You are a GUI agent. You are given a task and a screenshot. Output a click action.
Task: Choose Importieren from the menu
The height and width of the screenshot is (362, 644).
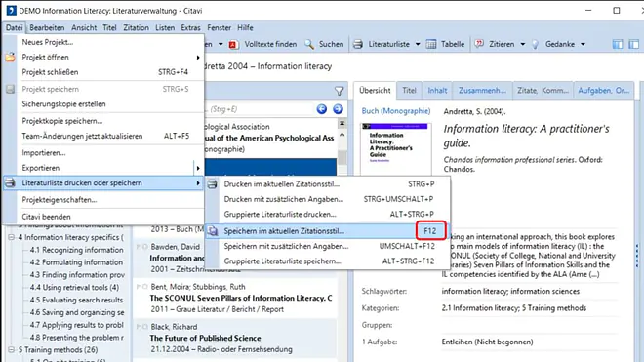click(x=103, y=153)
